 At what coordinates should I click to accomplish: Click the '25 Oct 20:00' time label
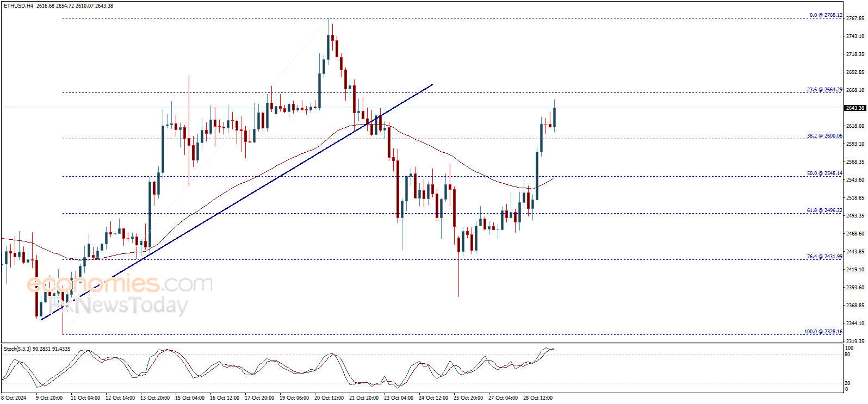click(x=468, y=398)
